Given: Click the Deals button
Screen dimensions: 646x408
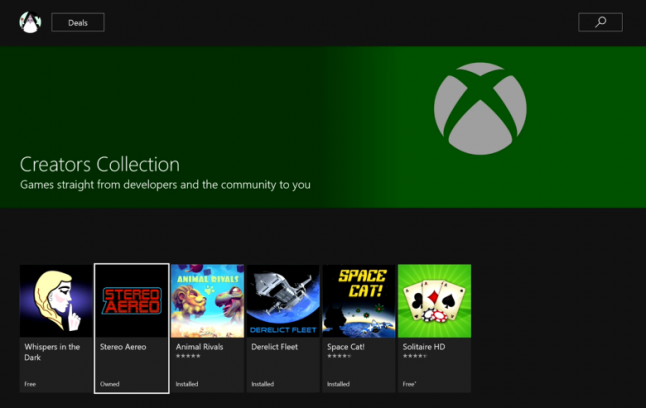Looking at the screenshot, I should tap(78, 22).
